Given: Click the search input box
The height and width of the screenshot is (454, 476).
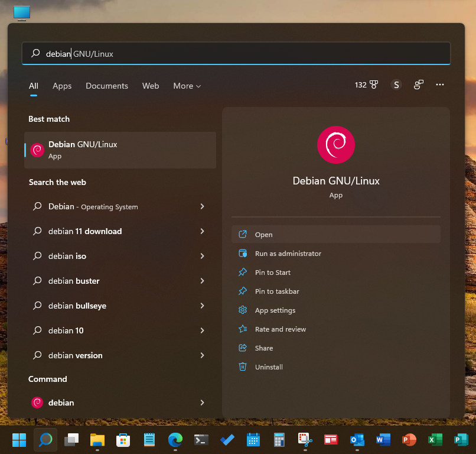Looking at the screenshot, I should click(x=236, y=54).
